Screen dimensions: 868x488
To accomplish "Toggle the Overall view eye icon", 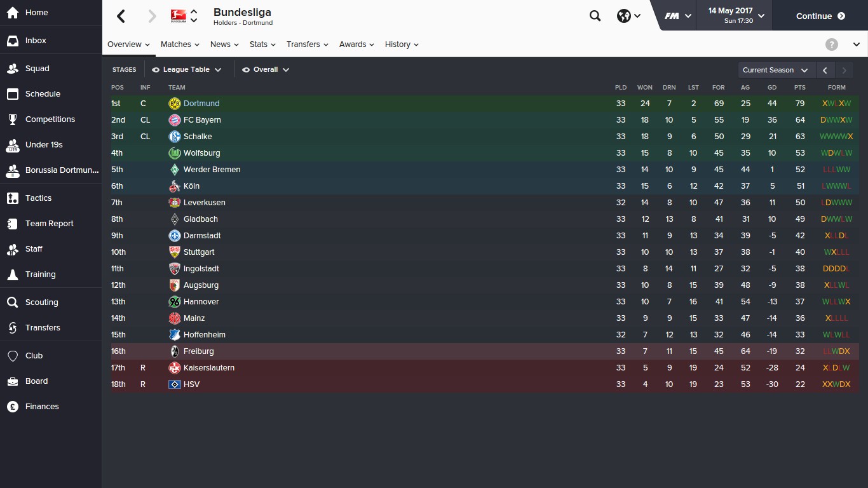I will pyautogui.click(x=246, y=70).
